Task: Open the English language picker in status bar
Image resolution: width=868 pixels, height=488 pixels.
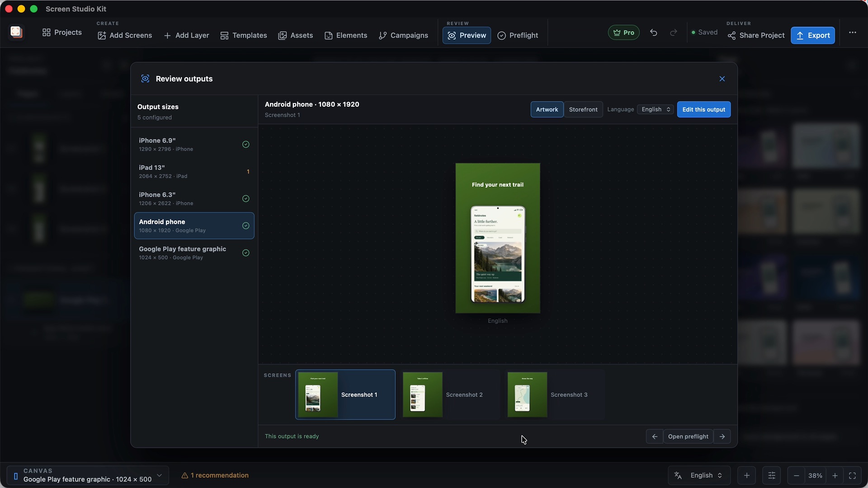Action: pos(699,476)
